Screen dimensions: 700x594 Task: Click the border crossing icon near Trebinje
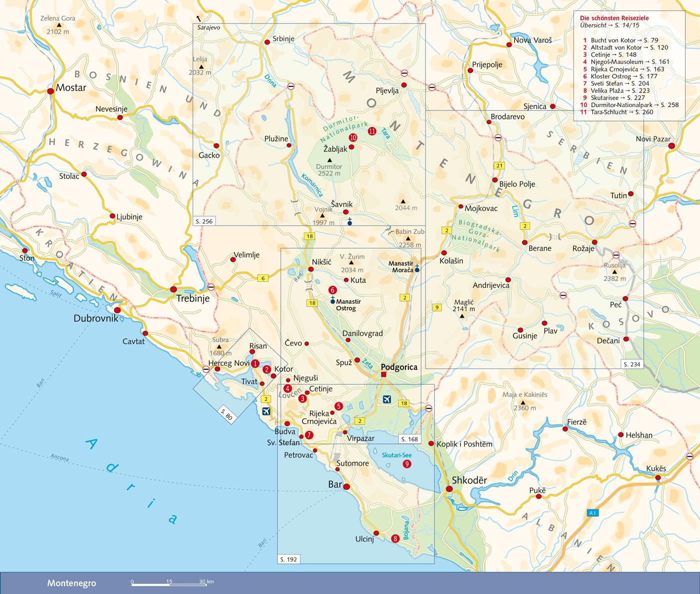[211, 287]
